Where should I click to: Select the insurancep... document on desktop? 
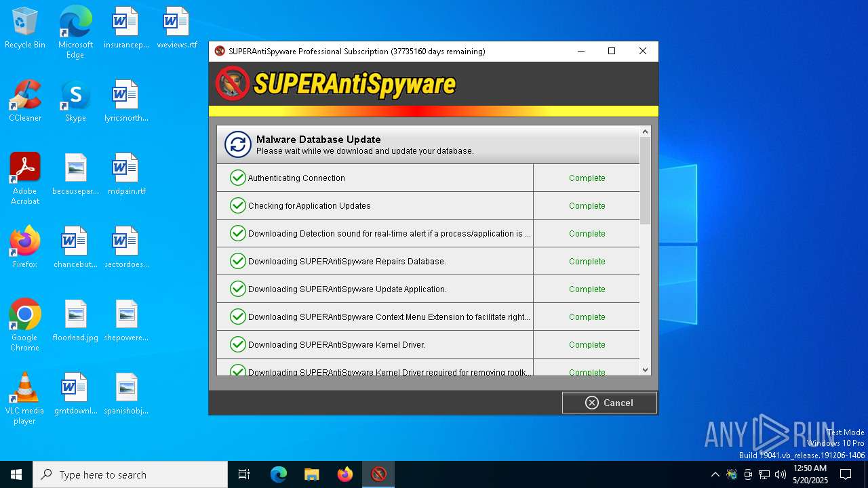tap(126, 28)
